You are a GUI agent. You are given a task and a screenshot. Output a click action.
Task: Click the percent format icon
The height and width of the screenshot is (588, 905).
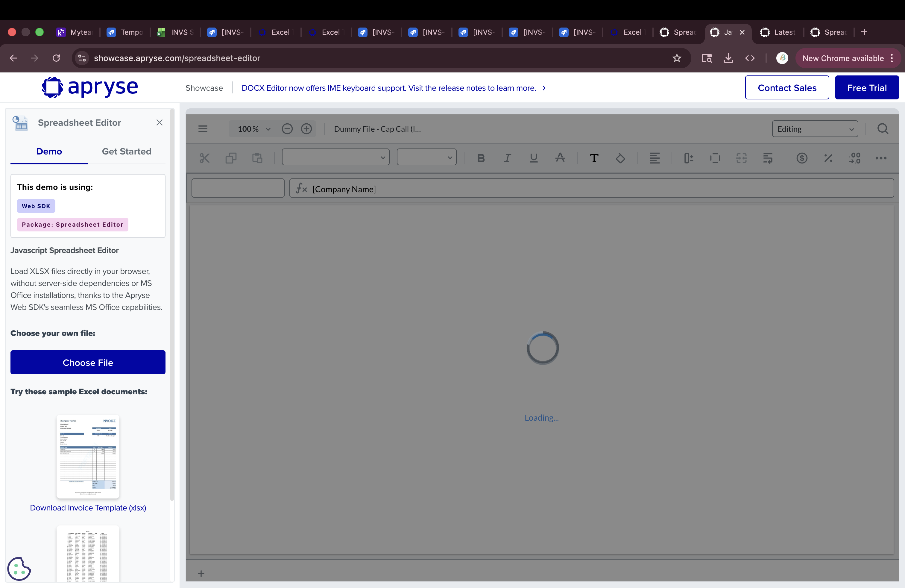click(x=828, y=158)
